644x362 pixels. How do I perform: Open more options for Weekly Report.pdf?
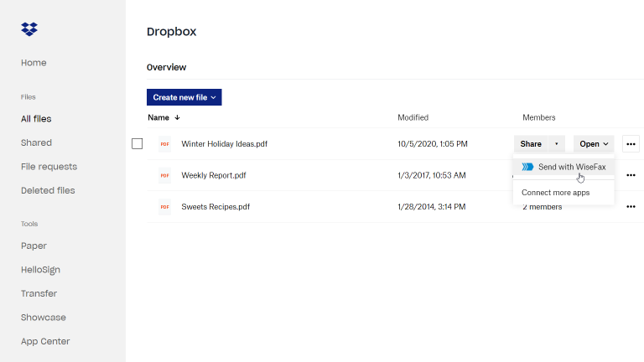[631, 175]
